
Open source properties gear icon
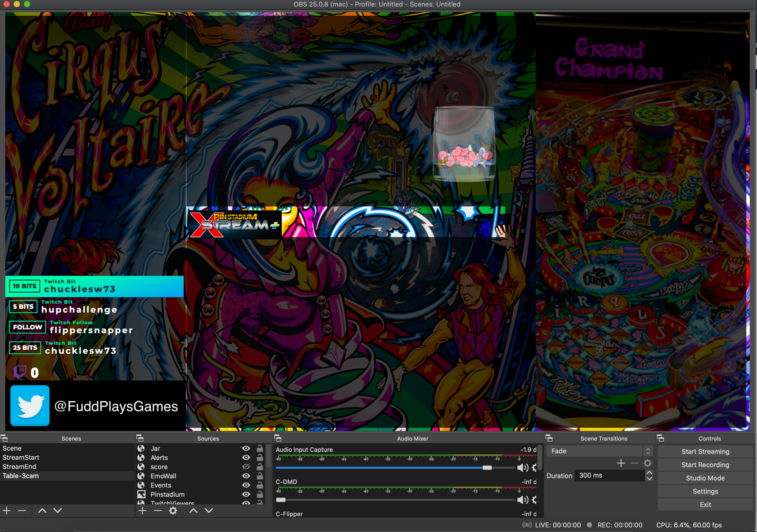pos(173,511)
